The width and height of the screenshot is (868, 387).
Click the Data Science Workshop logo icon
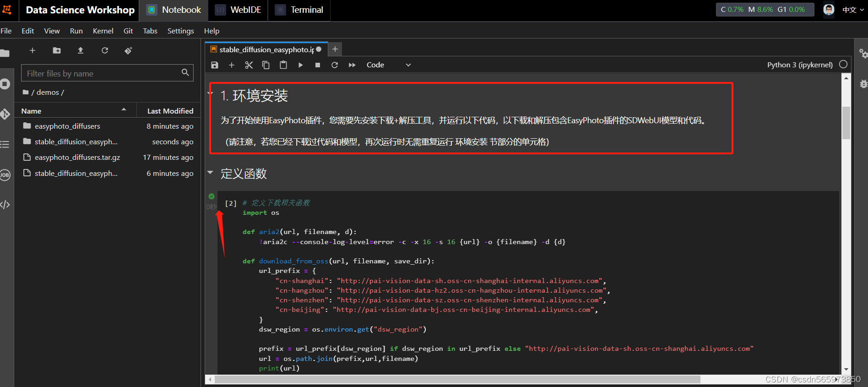(7, 10)
